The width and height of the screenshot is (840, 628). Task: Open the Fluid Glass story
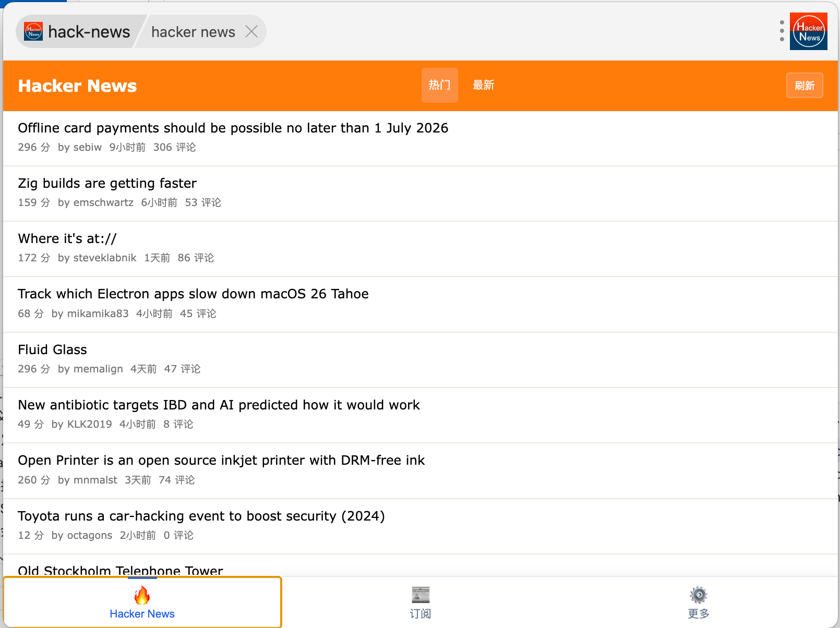[x=53, y=349]
